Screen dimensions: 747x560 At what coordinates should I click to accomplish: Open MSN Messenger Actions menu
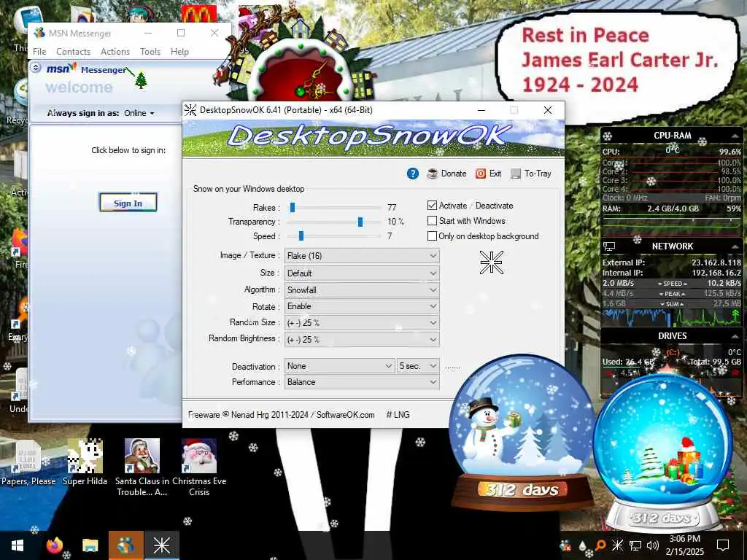click(x=115, y=52)
